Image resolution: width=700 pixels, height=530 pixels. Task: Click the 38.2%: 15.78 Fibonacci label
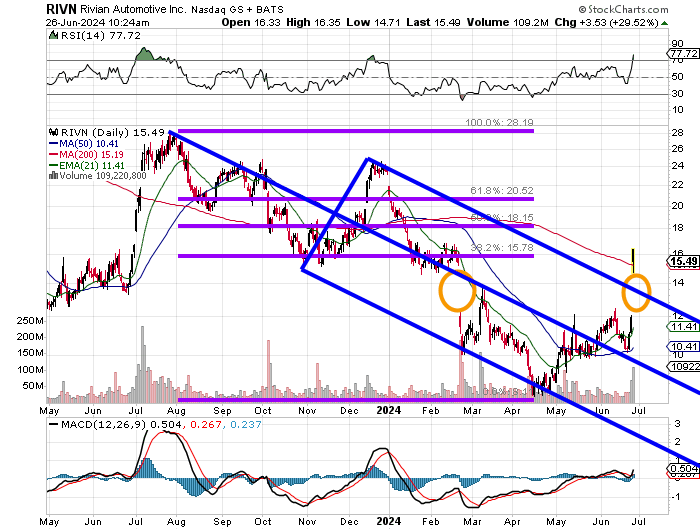tap(502, 247)
